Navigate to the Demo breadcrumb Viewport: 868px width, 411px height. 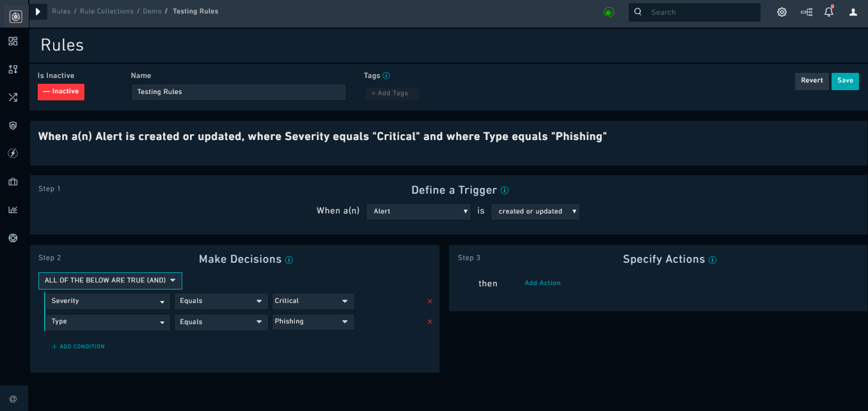click(x=152, y=11)
